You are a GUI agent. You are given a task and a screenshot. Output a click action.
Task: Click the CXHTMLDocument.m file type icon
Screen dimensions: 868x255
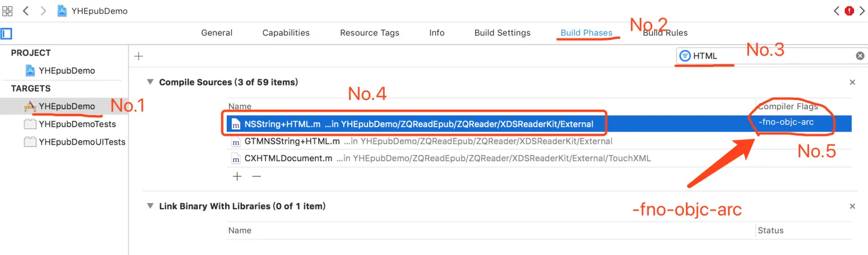236,158
